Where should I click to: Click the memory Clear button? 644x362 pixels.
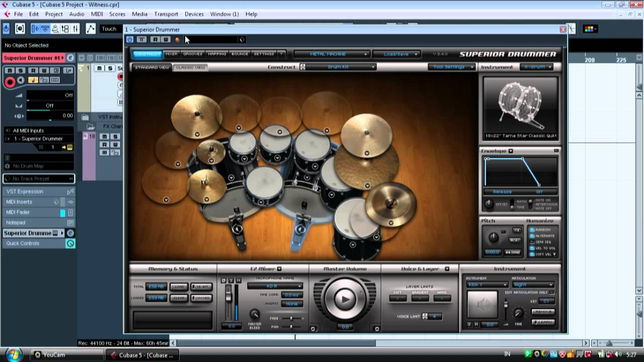179,298
